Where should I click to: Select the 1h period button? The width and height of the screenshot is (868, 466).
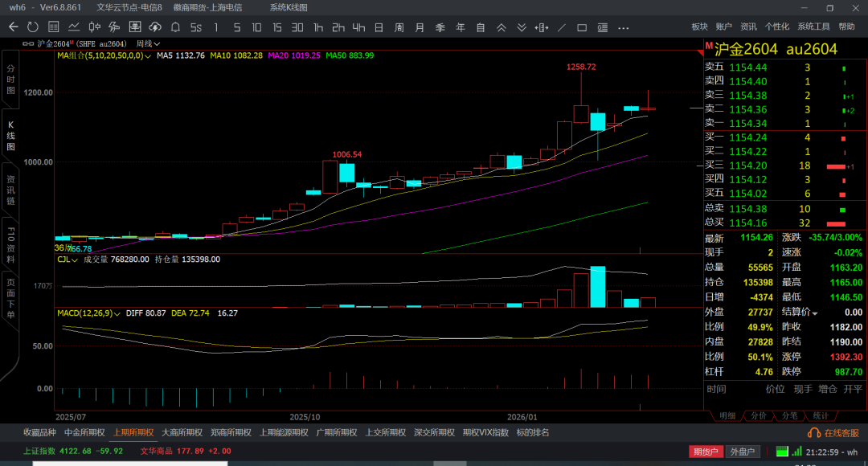point(318,27)
